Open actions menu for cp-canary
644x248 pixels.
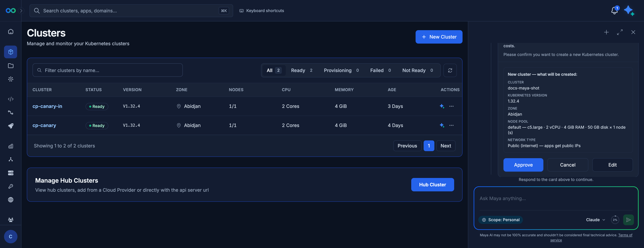451,125
